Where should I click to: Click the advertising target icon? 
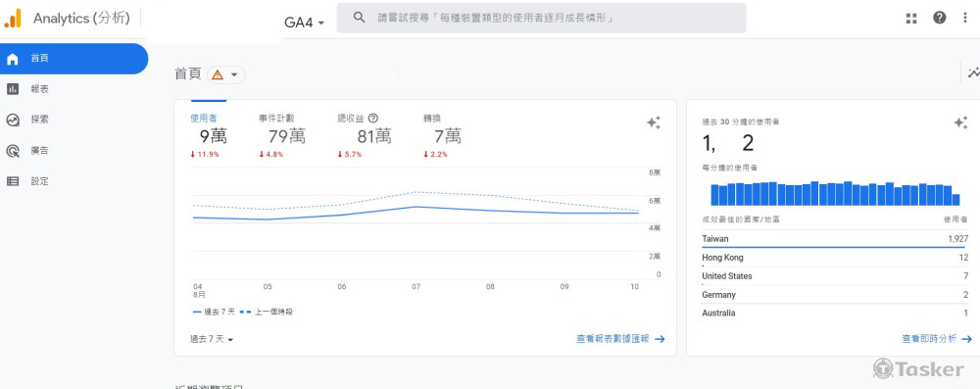coord(13,151)
